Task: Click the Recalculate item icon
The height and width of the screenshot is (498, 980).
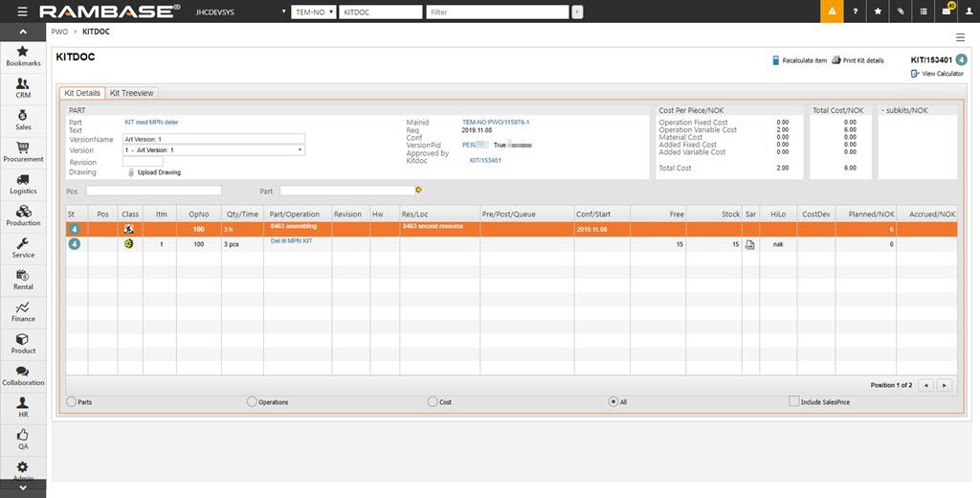Action: pyautogui.click(x=776, y=60)
